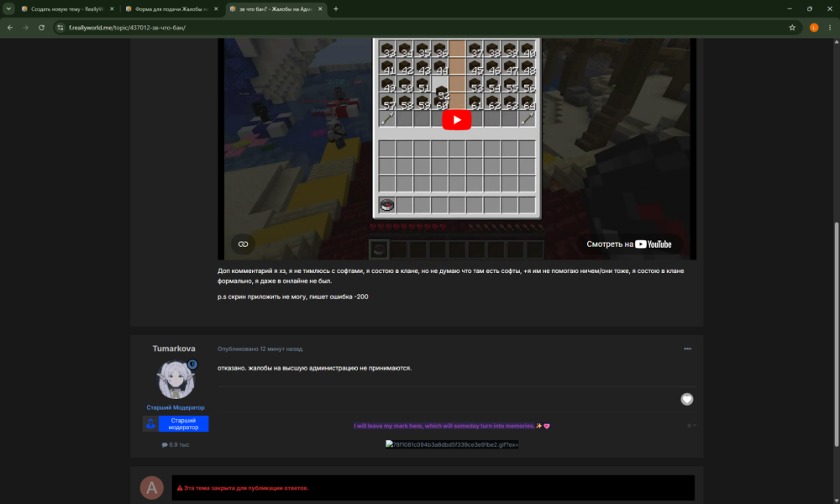Close the 'Создать новую тему' tab

point(112,9)
